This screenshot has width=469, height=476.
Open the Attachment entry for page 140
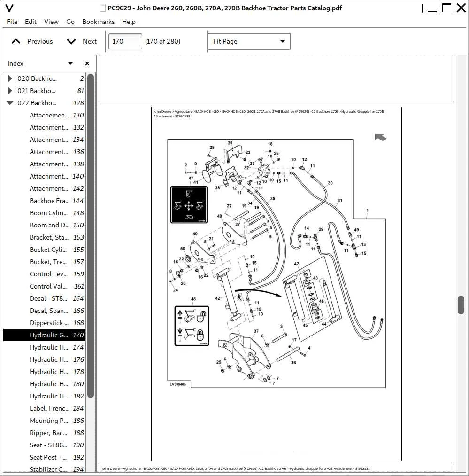(45, 176)
